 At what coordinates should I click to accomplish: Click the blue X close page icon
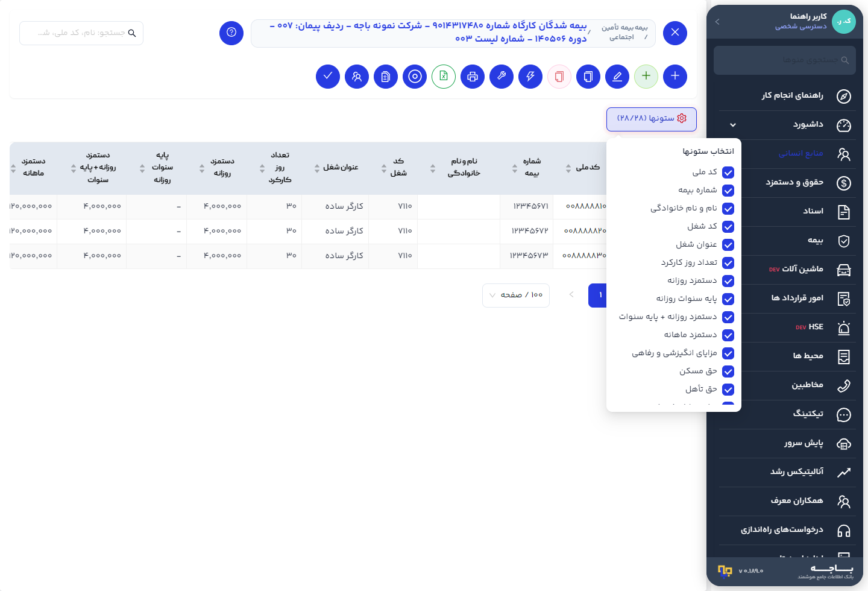[x=675, y=33]
